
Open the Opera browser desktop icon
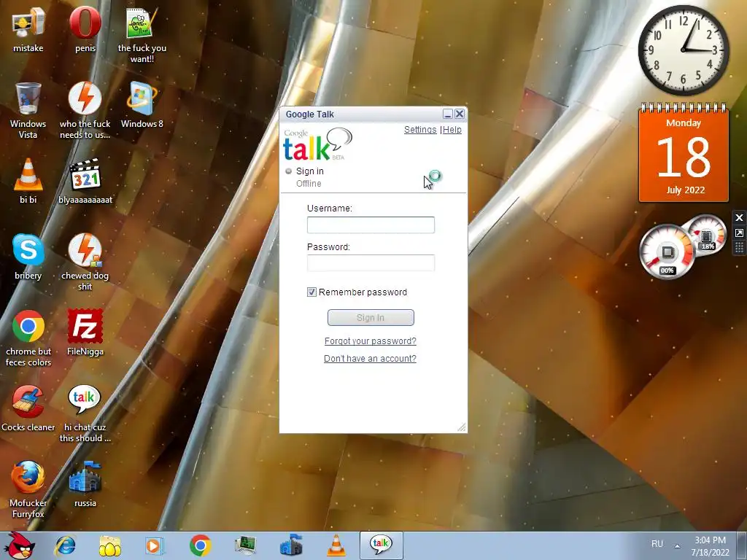coord(85,23)
